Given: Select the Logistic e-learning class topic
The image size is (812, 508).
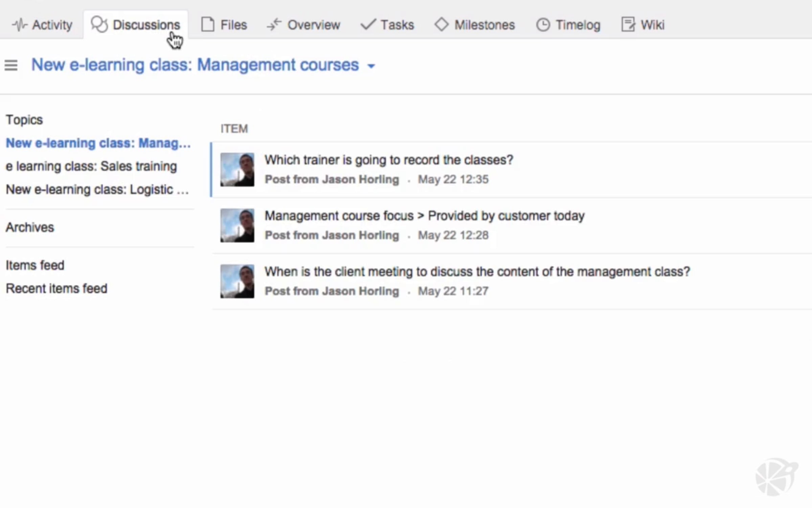Looking at the screenshot, I should click(x=97, y=190).
